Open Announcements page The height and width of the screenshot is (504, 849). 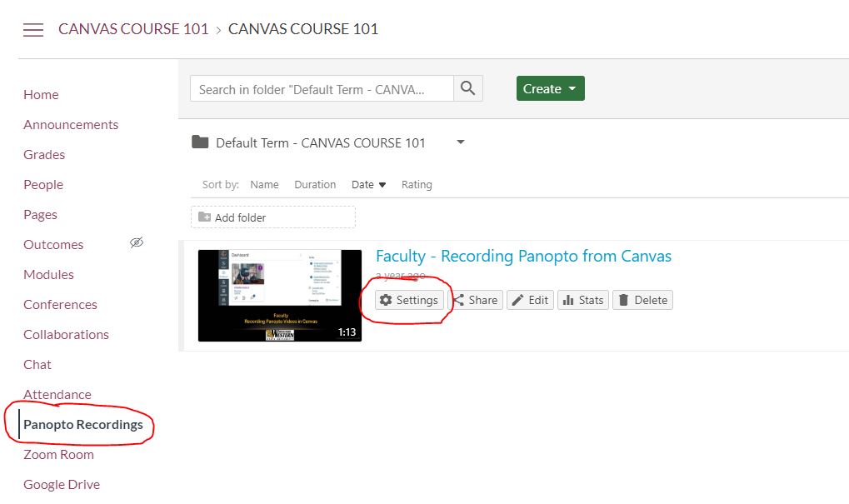[71, 124]
